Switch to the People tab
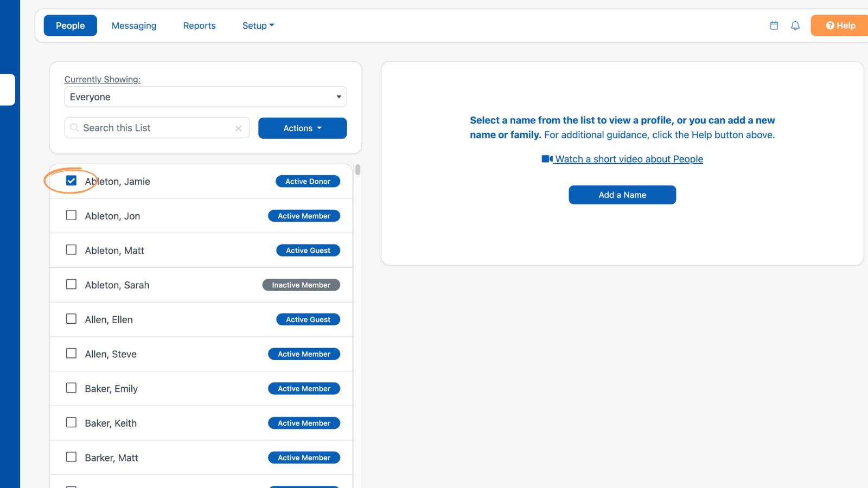868x488 pixels. click(x=71, y=25)
